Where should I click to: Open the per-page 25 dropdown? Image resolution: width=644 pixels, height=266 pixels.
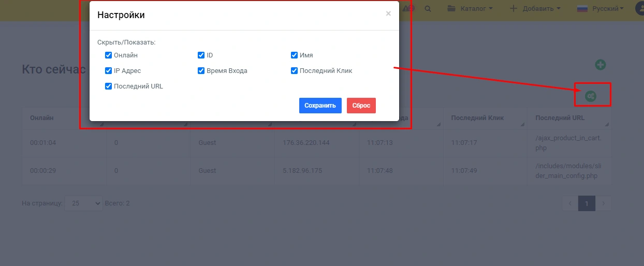pos(83,203)
